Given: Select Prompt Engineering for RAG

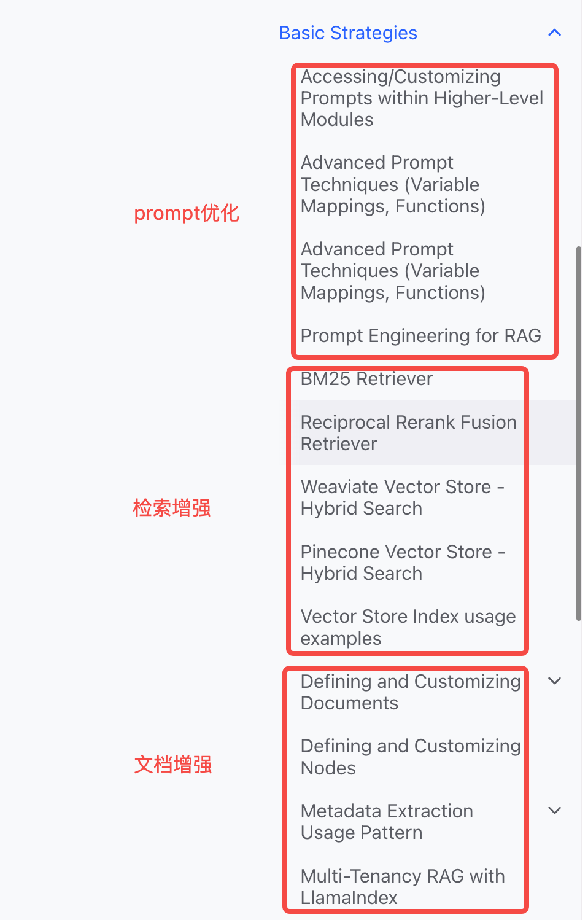Looking at the screenshot, I should [420, 336].
